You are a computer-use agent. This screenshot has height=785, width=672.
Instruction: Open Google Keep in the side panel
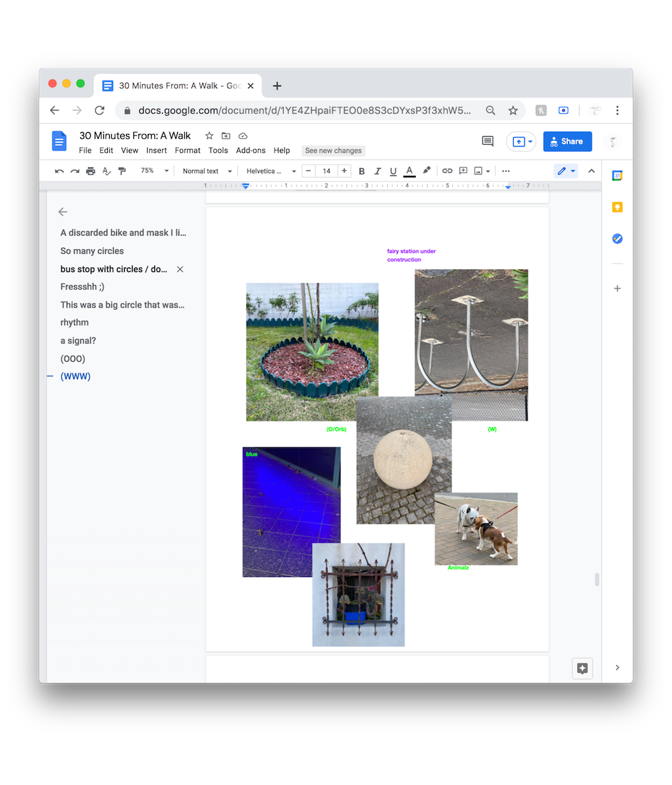(617, 207)
